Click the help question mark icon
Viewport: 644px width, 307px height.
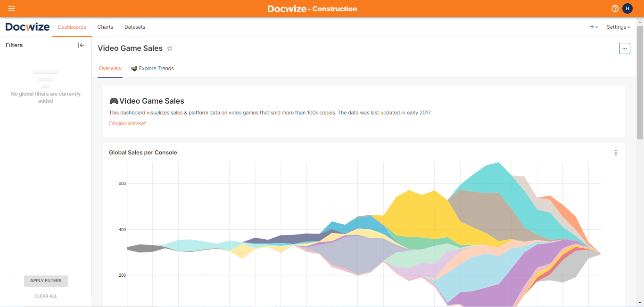615,8
